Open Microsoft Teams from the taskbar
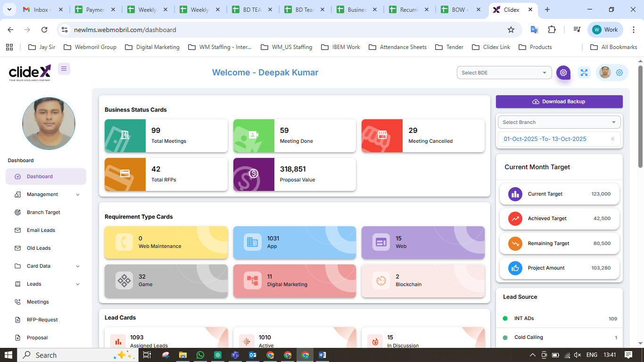644x362 pixels. [x=235, y=355]
